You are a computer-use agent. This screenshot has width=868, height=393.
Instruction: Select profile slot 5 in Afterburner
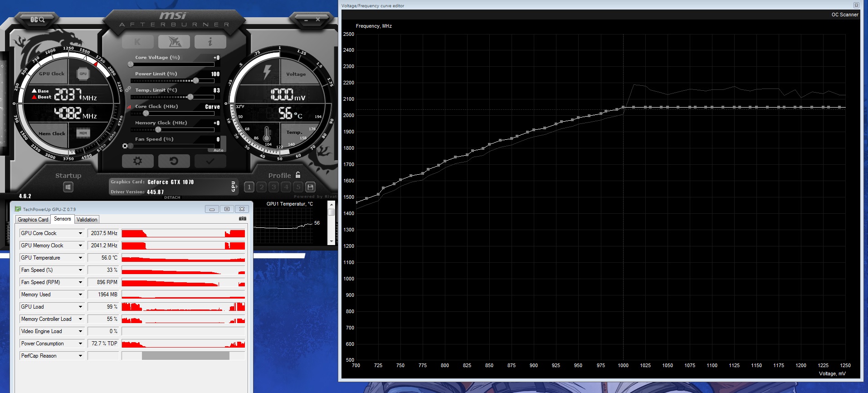tap(298, 187)
